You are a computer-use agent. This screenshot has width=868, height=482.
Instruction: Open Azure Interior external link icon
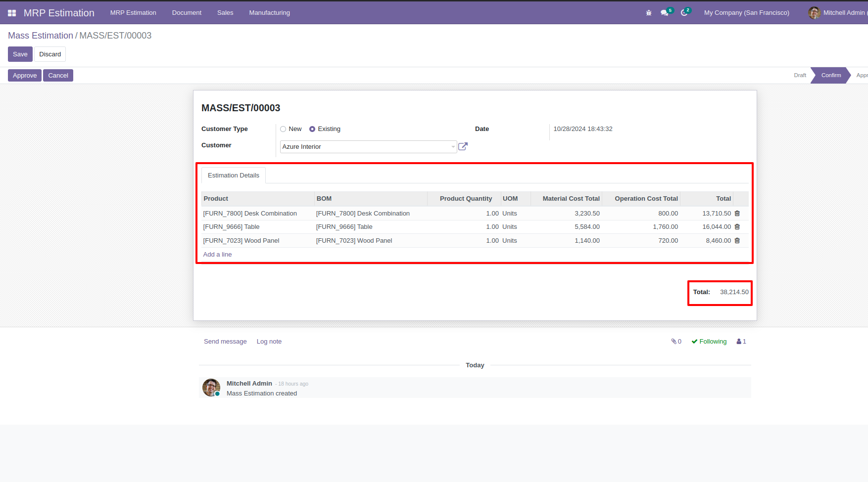(463, 146)
